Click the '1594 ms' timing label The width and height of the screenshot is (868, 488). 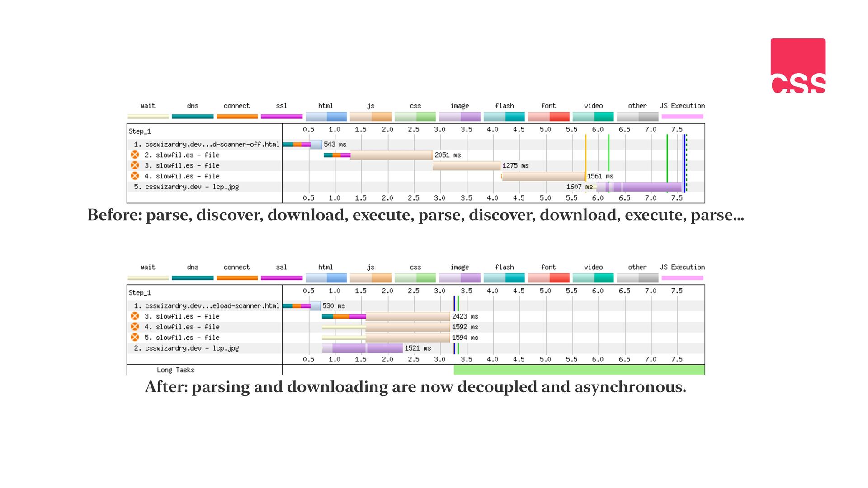tap(465, 338)
